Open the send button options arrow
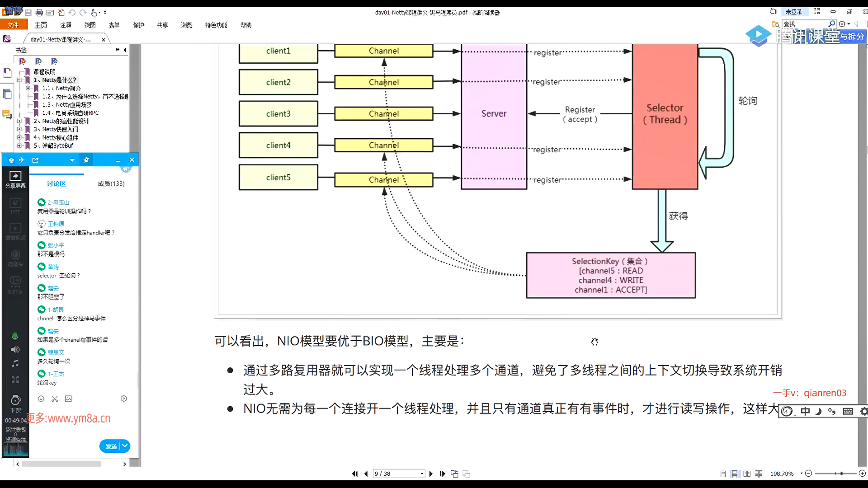This screenshot has width=868, height=488. point(125,446)
